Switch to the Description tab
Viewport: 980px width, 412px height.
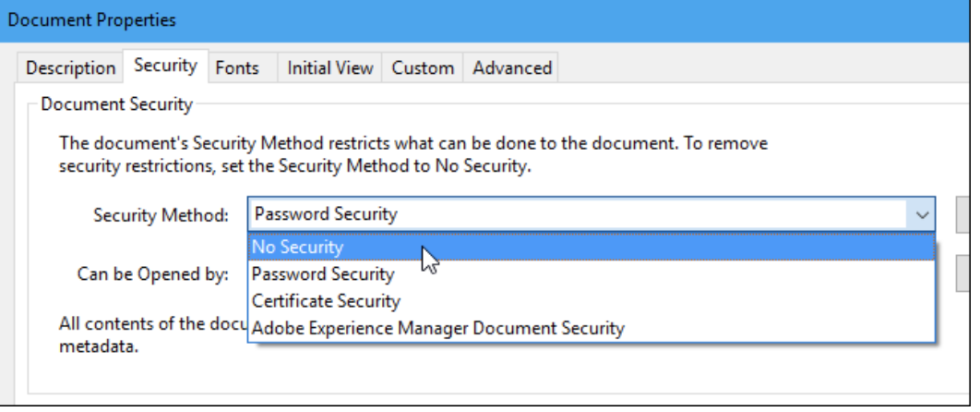[70, 68]
